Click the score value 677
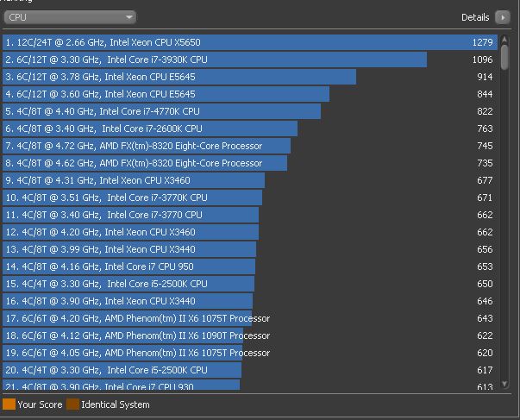The height and width of the screenshot is (420, 520). point(485,180)
